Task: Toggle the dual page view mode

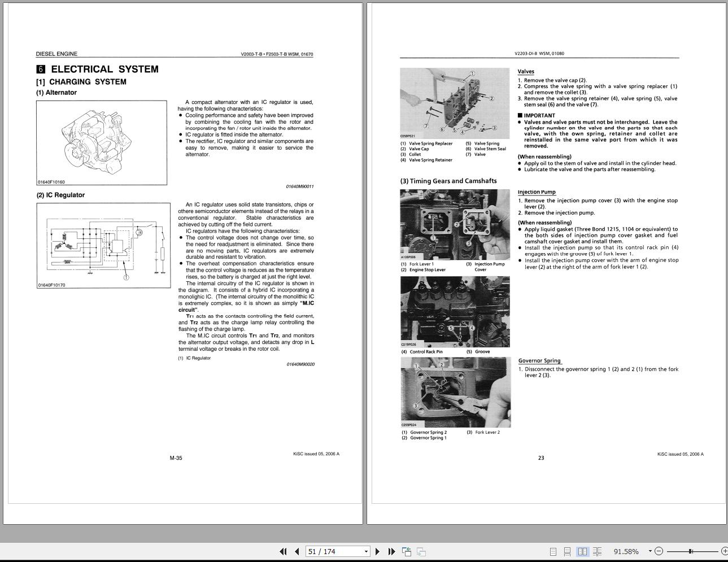Action: 582,551
